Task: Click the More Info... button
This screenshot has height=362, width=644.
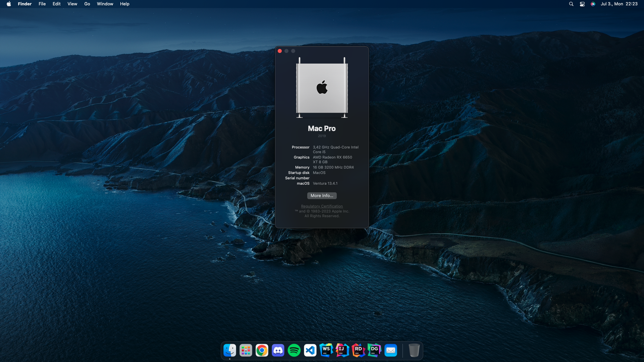Action: [322, 196]
